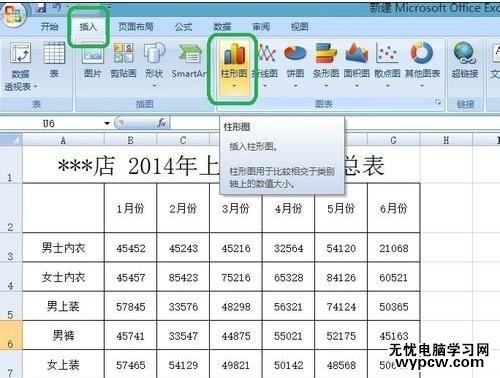Viewport: 500px width, 378px height.
Task: Open the Shapes (形状) gallery
Action: (x=154, y=65)
